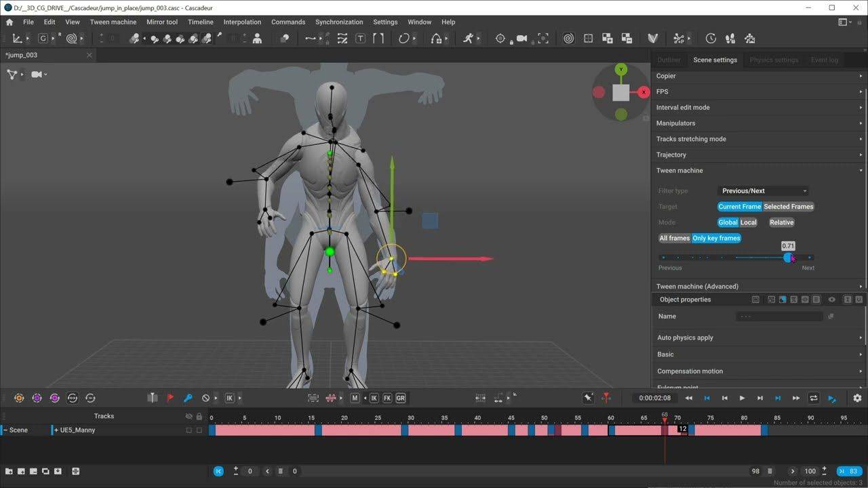This screenshot has width=868, height=488.
Task: Switch to the Outliner tab
Action: tap(669, 60)
